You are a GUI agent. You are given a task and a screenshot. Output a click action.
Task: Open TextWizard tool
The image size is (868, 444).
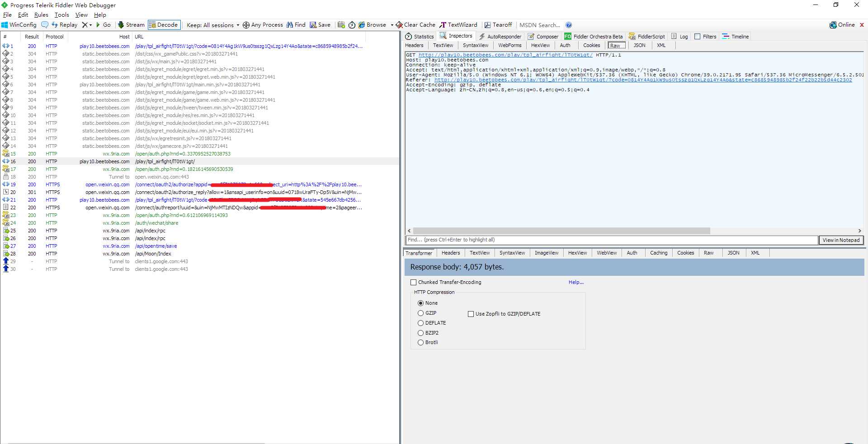tap(458, 25)
